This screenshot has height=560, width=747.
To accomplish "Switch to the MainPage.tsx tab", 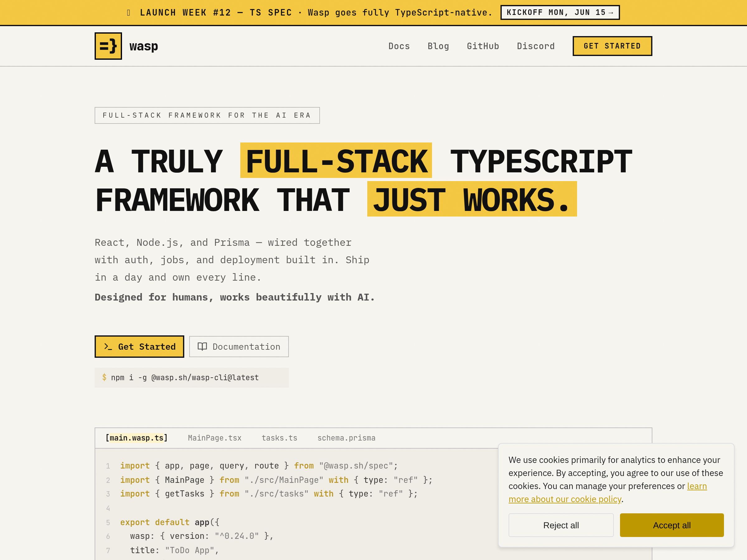I will point(214,438).
